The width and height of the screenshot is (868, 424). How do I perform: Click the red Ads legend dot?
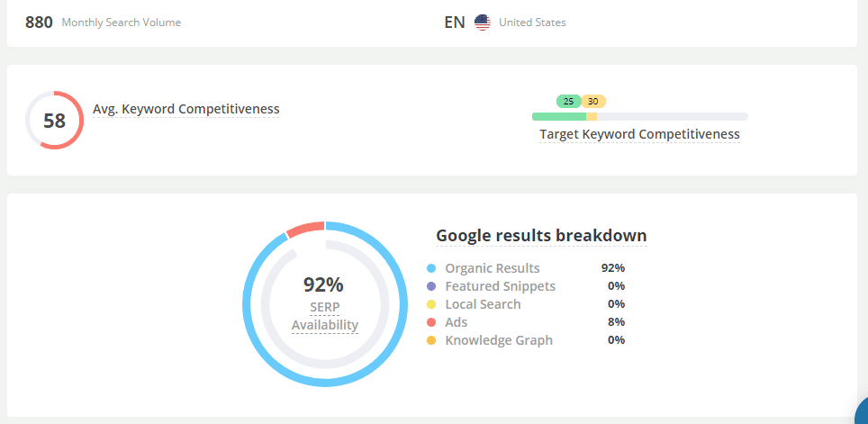click(x=431, y=322)
